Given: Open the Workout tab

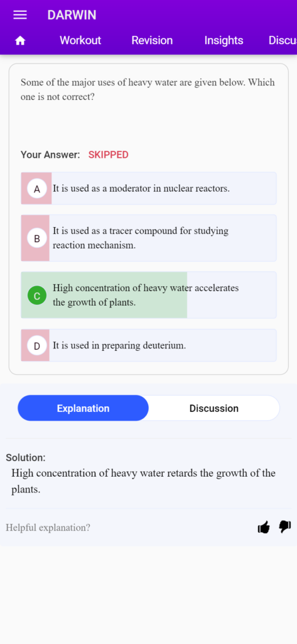Looking at the screenshot, I should (x=80, y=40).
